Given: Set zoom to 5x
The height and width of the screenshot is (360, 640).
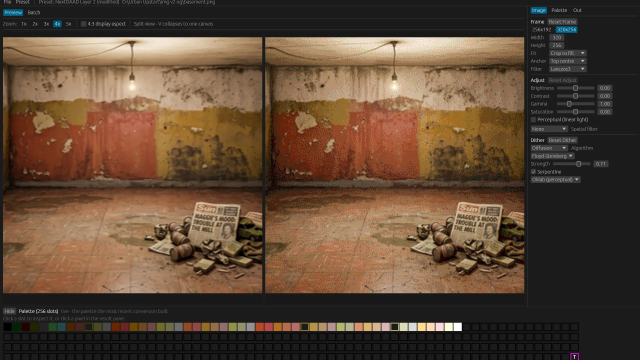Looking at the screenshot, I should pyautogui.click(x=68, y=24).
